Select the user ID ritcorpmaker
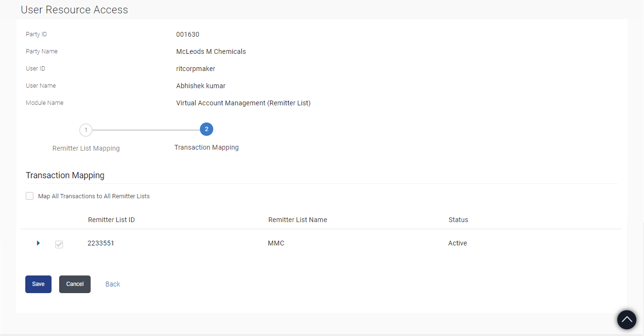The height and width of the screenshot is (336, 644). [x=196, y=69]
